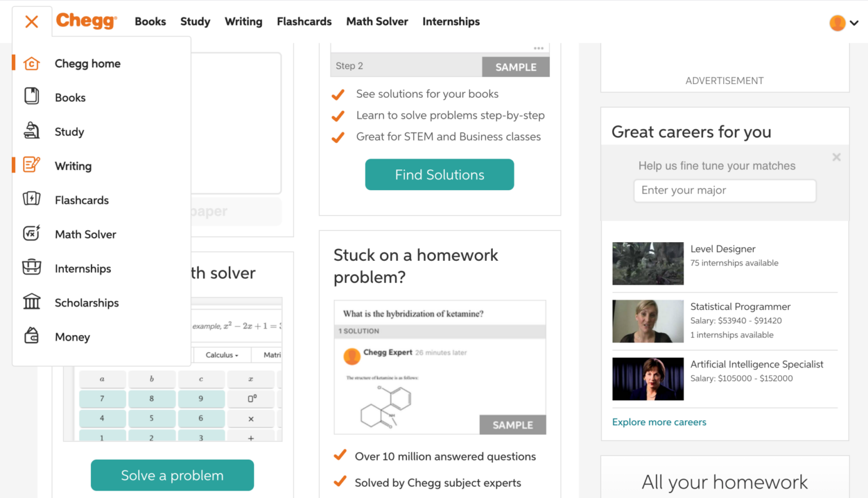
Task: Click the Find Solutions button
Action: (439, 174)
